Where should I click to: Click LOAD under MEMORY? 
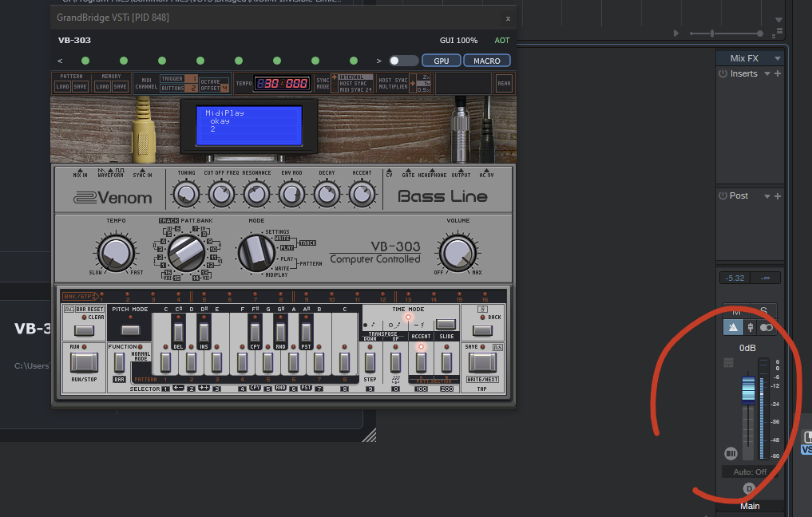pyautogui.click(x=102, y=87)
